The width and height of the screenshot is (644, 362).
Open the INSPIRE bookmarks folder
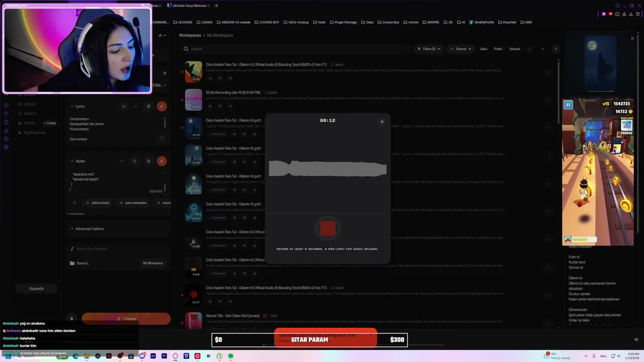(x=431, y=22)
